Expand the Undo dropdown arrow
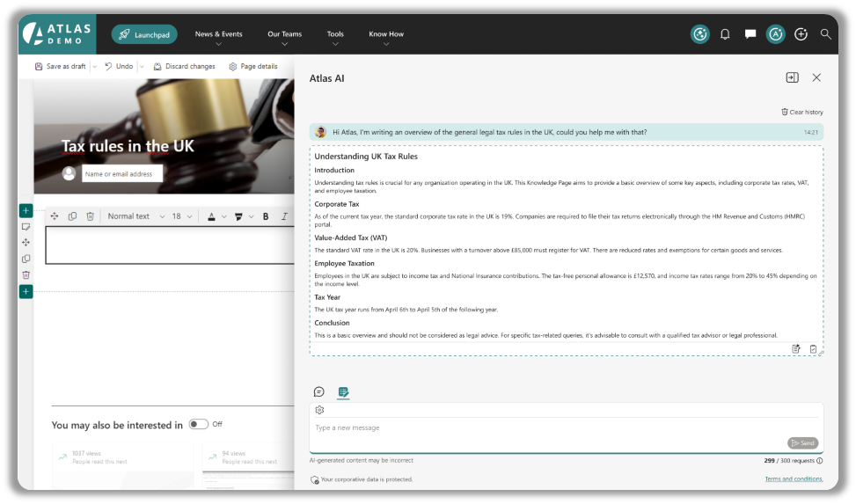 click(x=142, y=67)
